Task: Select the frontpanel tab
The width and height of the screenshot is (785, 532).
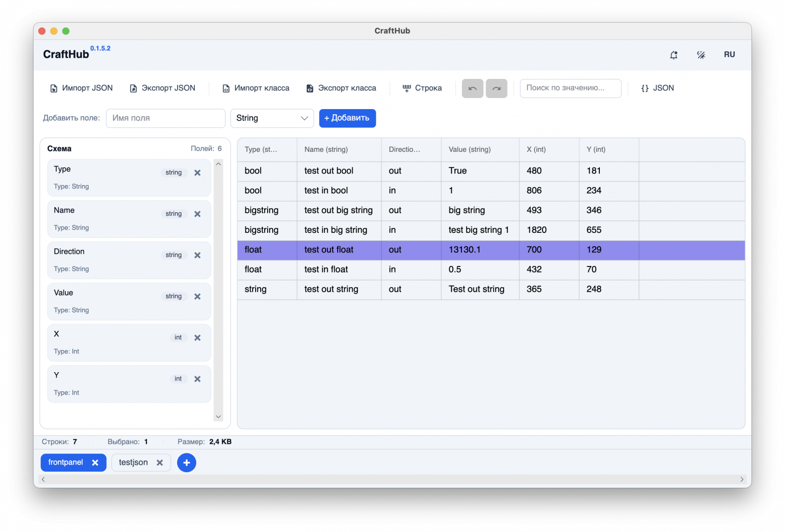Action: (65, 463)
